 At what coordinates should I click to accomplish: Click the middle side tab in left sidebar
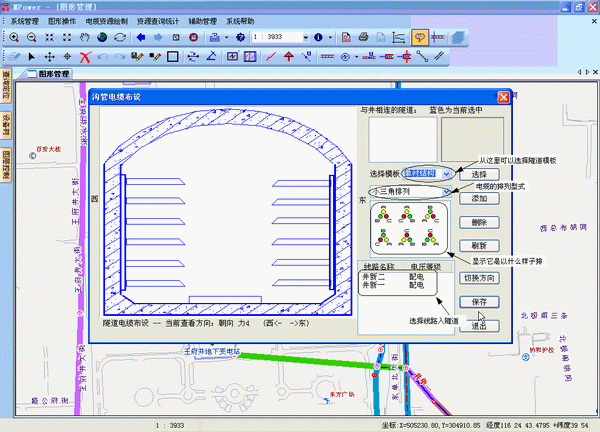7,125
